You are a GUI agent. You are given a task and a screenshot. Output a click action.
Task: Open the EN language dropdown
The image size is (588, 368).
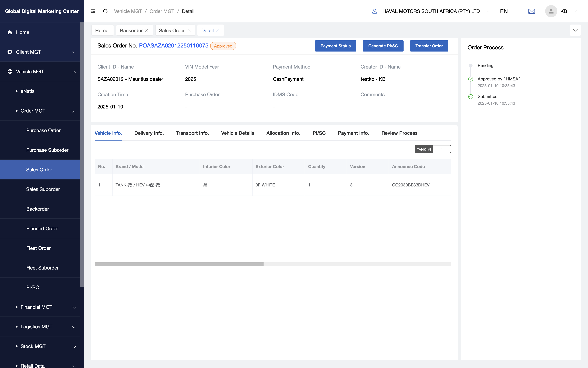[516, 11]
